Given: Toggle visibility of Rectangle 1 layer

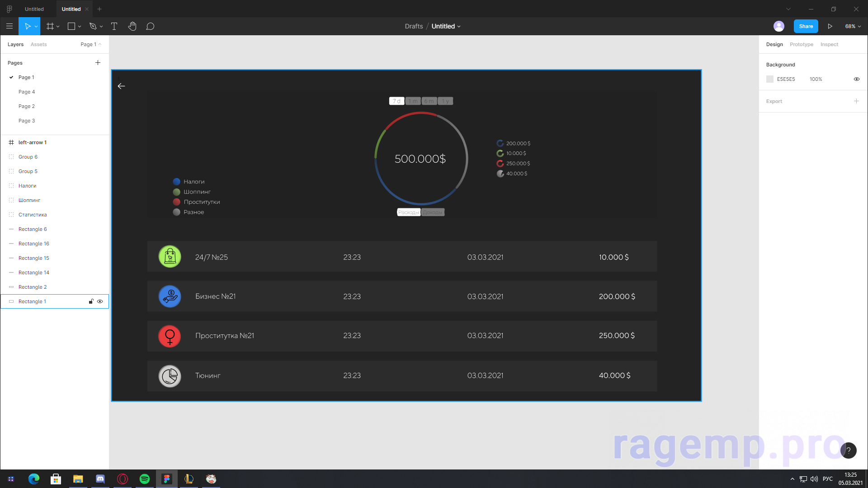Looking at the screenshot, I should pos(100,301).
